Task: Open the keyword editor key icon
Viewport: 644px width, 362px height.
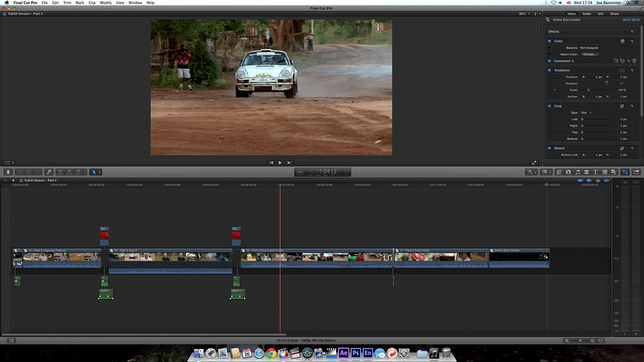Action: (48, 172)
